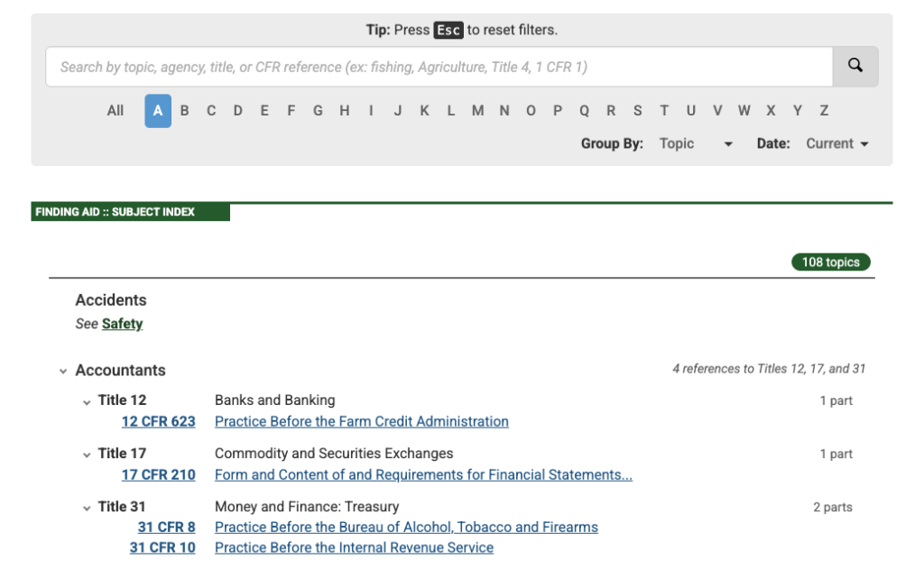This screenshot has width=924, height=579.
Task: Filter topics by letter L
Action: pyautogui.click(x=451, y=111)
